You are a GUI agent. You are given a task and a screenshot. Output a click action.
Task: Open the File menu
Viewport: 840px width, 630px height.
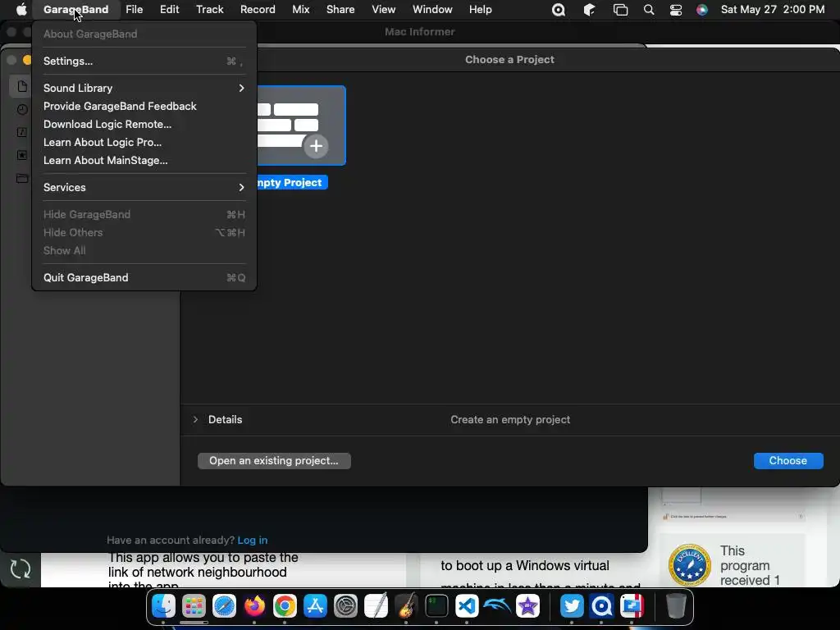134,10
